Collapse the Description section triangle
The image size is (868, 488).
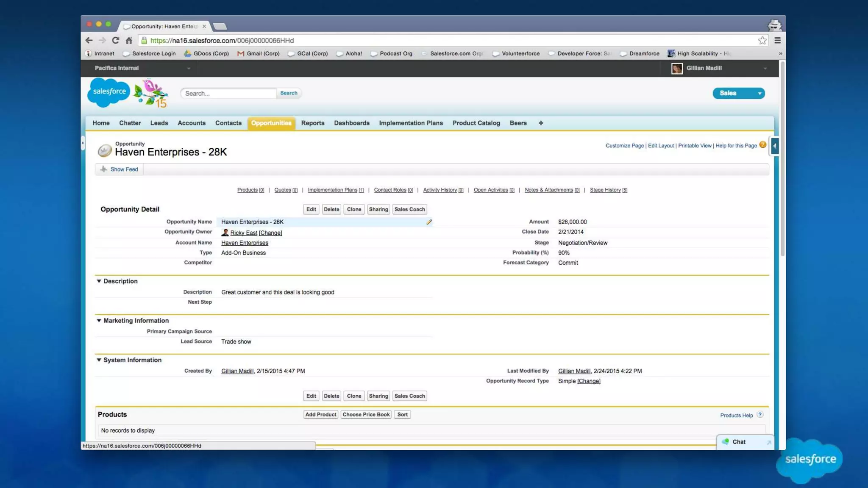click(99, 281)
